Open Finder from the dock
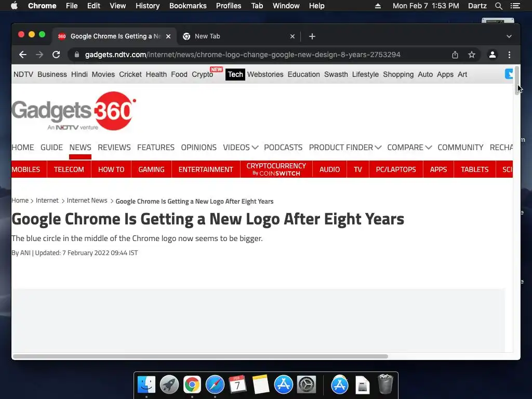The image size is (532, 399). tap(146, 385)
